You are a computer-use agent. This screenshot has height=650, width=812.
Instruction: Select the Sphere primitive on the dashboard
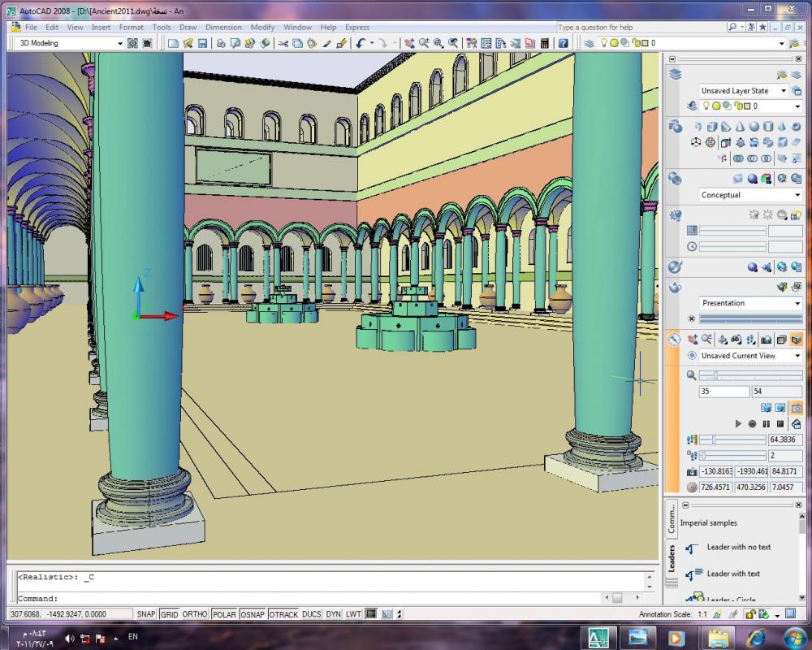coord(754,127)
